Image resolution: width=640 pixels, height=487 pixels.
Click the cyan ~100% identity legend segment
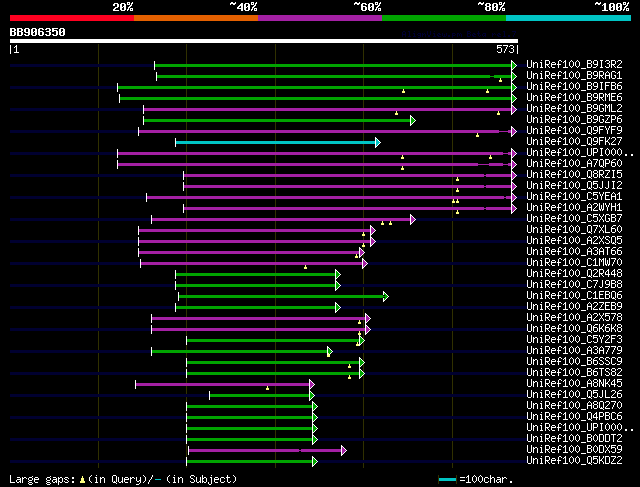point(569,18)
